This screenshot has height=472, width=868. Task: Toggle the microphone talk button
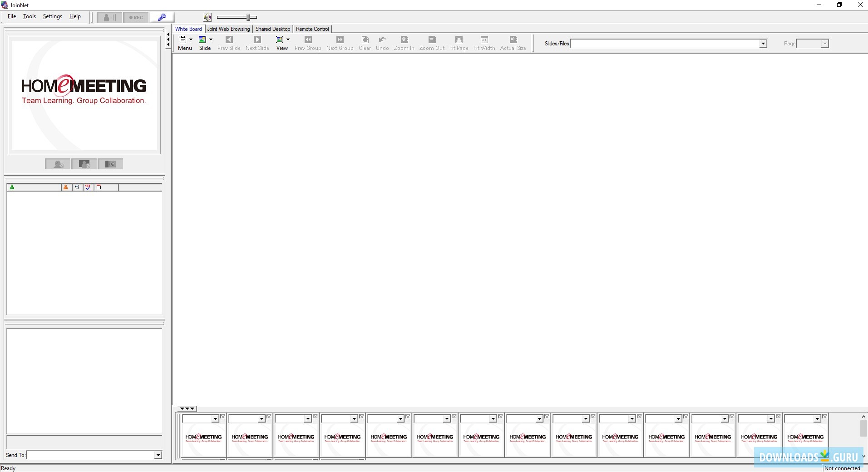click(109, 17)
